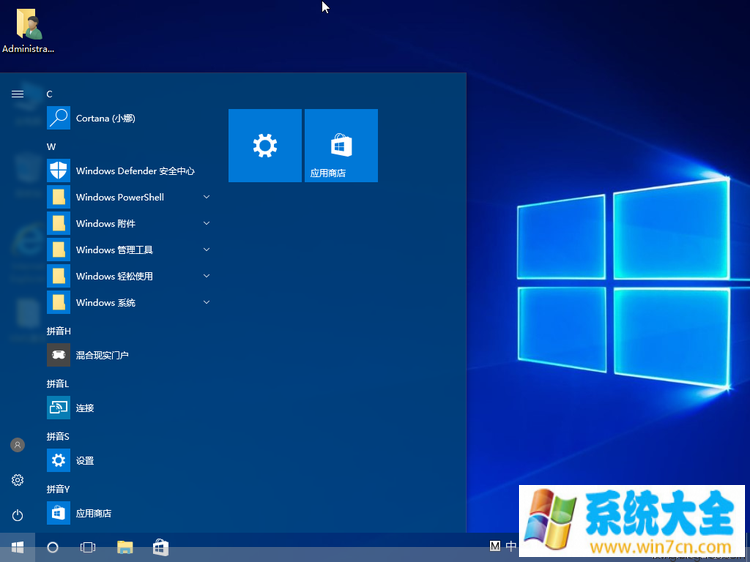
Task: Open Store from the taskbar
Action: [161, 547]
